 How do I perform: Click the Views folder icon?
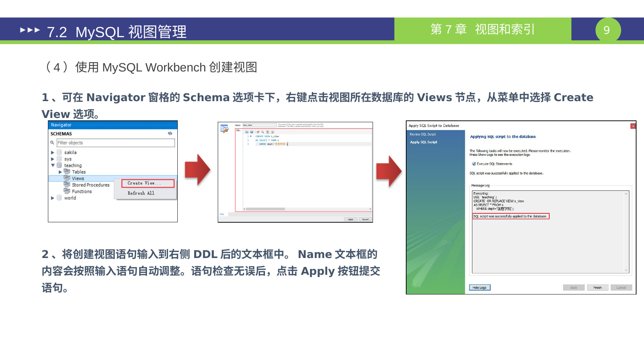click(x=67, y=178)
